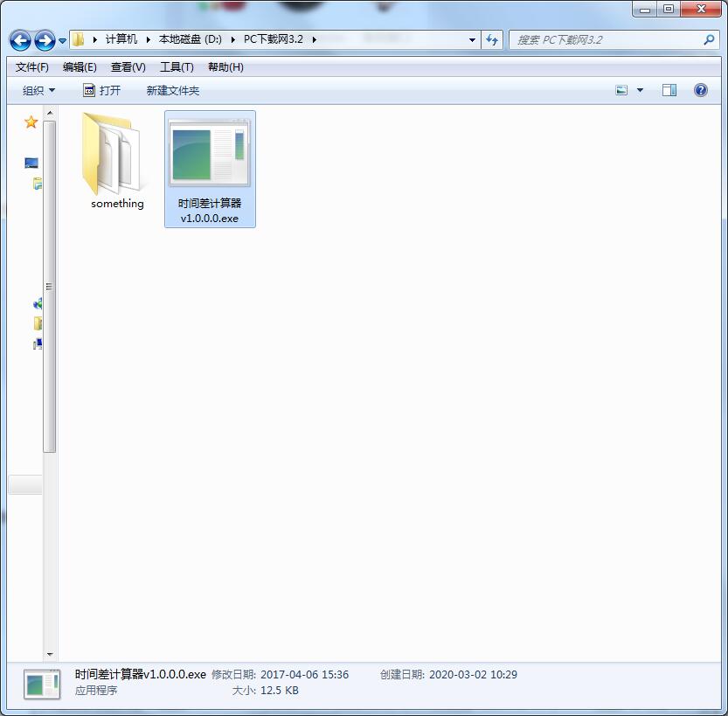Click the Favorites star in sidebar
Viewport: 728px width, 716px height.
[x=31, y=122]
